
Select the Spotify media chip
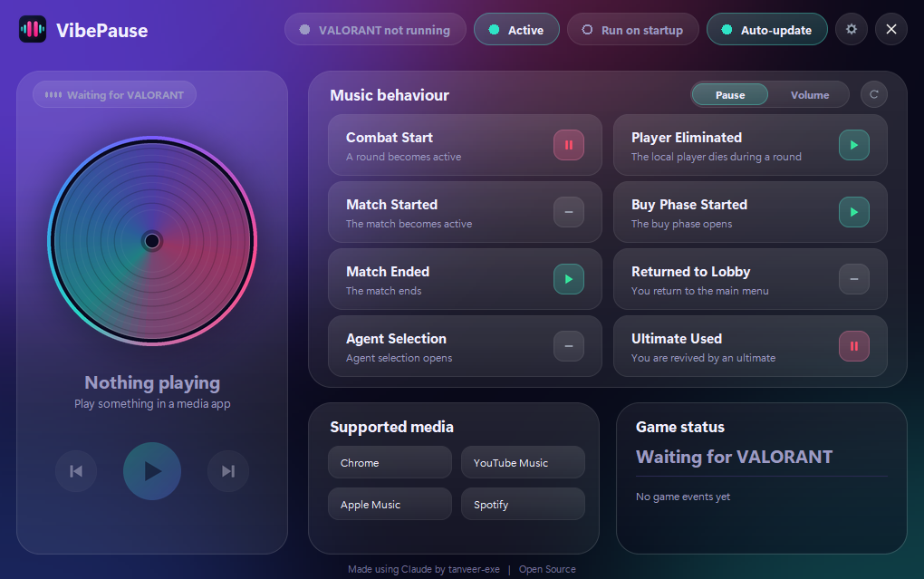click(x=524, y=504)
